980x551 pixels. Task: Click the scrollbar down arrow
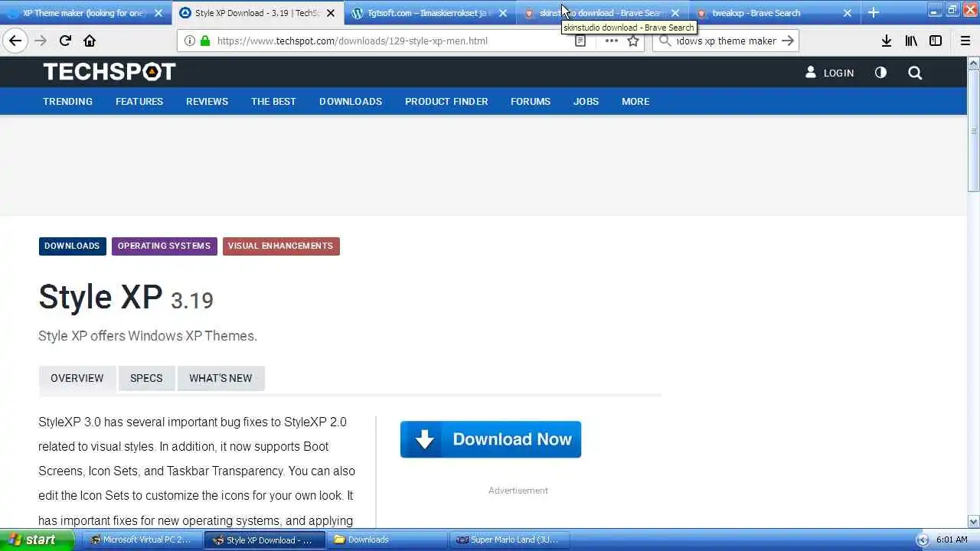(974, 522)
